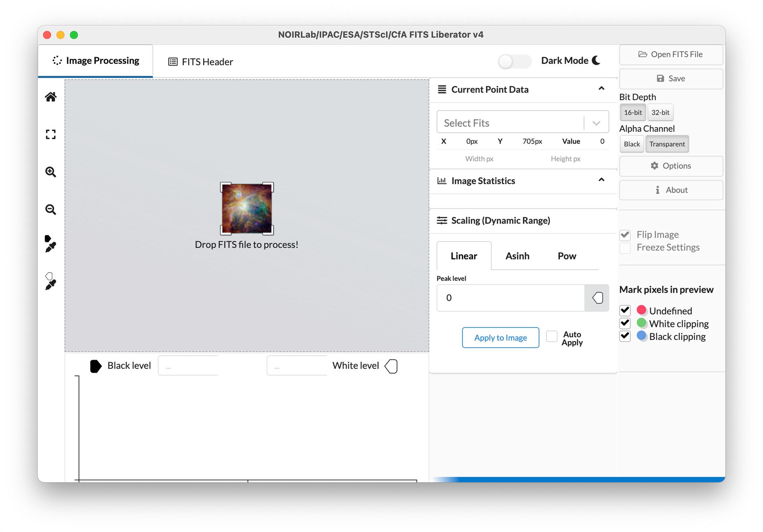Click the peak level white marker button
The height and width of the screenshot is (532, 763).
pos(597,298)
